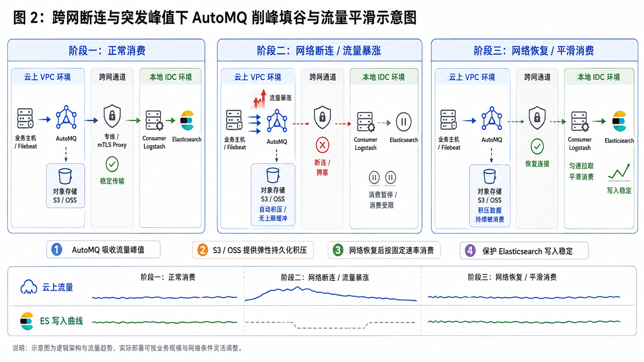Image resolution: width=644 pixels, height=362 pixels.
Task: Click the 消费暂停 / 消费受限 text
Action: (x=382, y=200)
